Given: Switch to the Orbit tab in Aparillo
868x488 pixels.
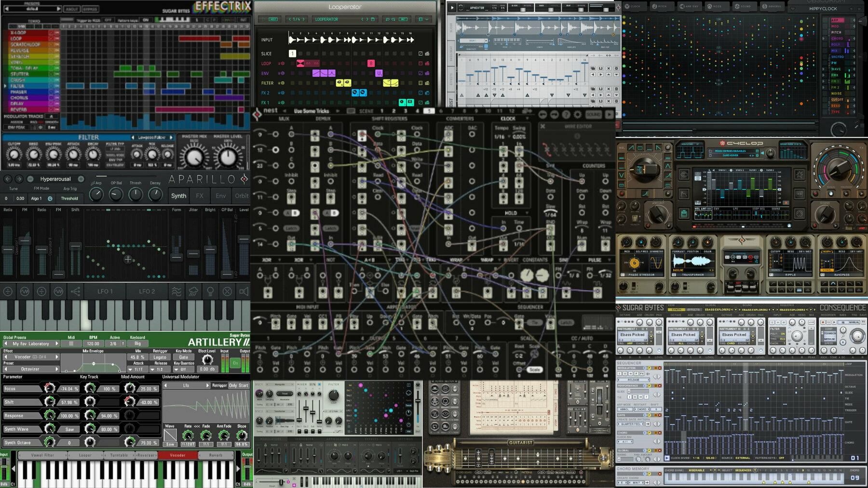Looking at the screenshot, I should 242,196.
